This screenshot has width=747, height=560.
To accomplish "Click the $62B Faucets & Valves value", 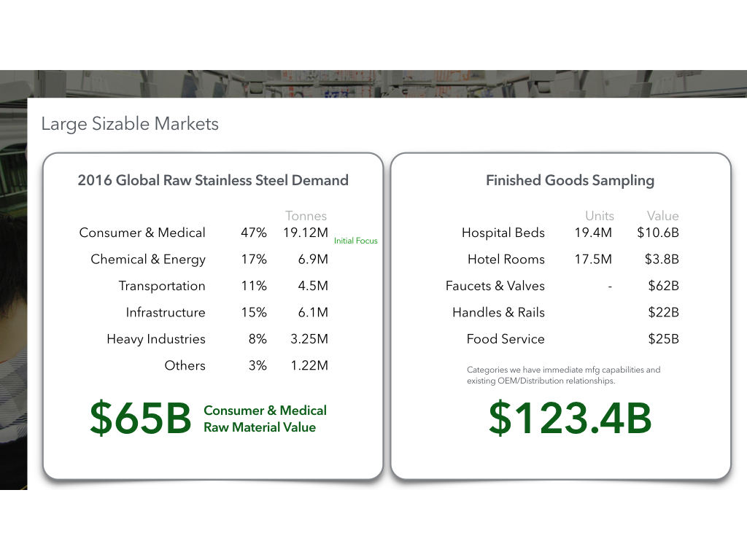I will 663,286.
